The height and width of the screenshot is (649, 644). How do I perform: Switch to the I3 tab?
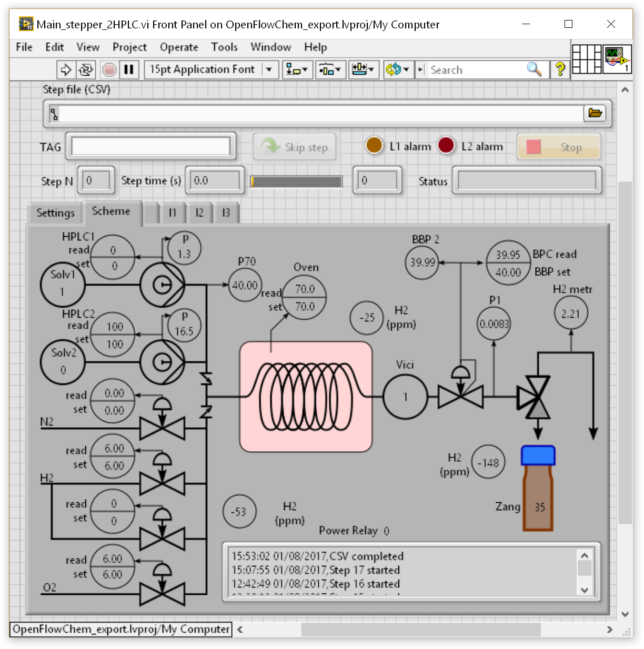(226, 212)
